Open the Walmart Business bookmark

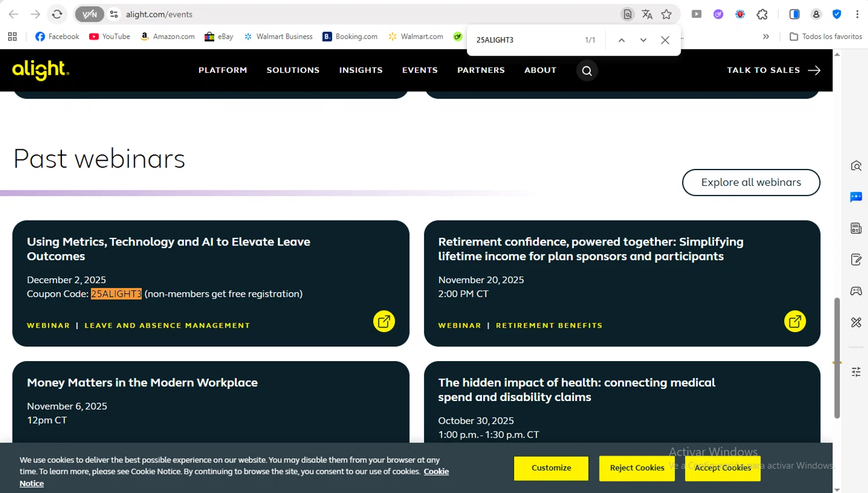click(278, 36)
